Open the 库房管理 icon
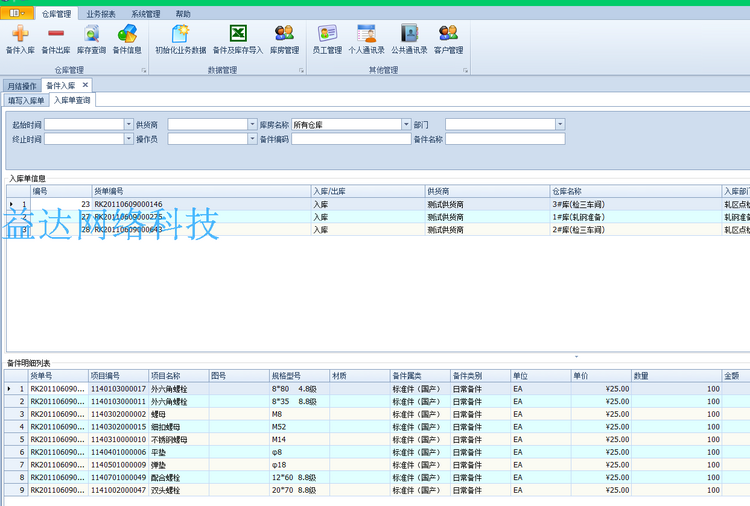The width and height of the screenshot is (750, 506). (x=285, y=33)
